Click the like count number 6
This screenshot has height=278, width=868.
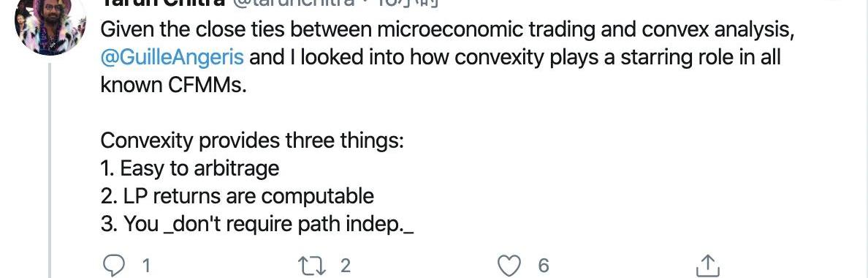coord(544,266)
